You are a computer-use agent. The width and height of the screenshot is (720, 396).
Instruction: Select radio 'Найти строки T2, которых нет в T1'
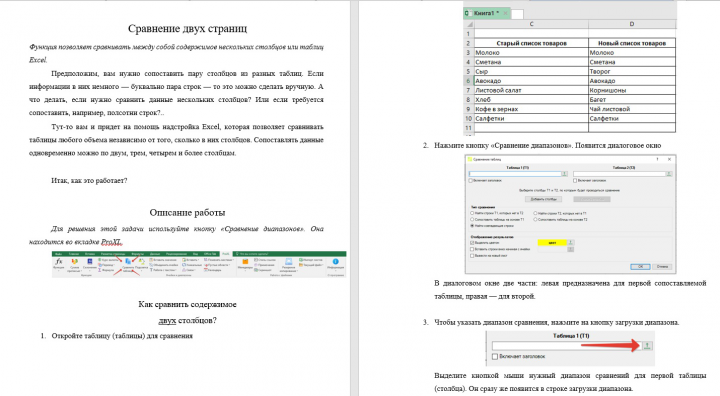click(x=535, y=213)
